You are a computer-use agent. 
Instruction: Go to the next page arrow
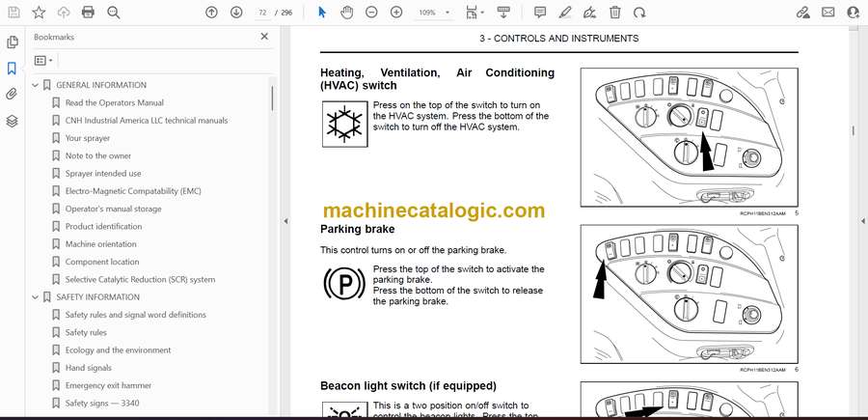(x=236, y=13)
